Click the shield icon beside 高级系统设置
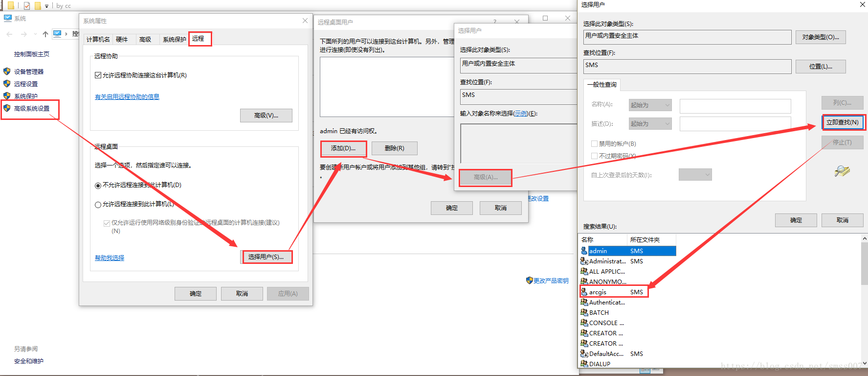The height and width of the screenshot is (376, 868). pos(7,108)
